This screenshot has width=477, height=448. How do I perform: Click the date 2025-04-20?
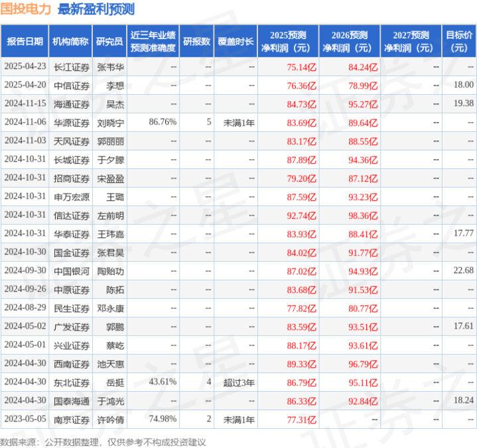click(25, 85)
